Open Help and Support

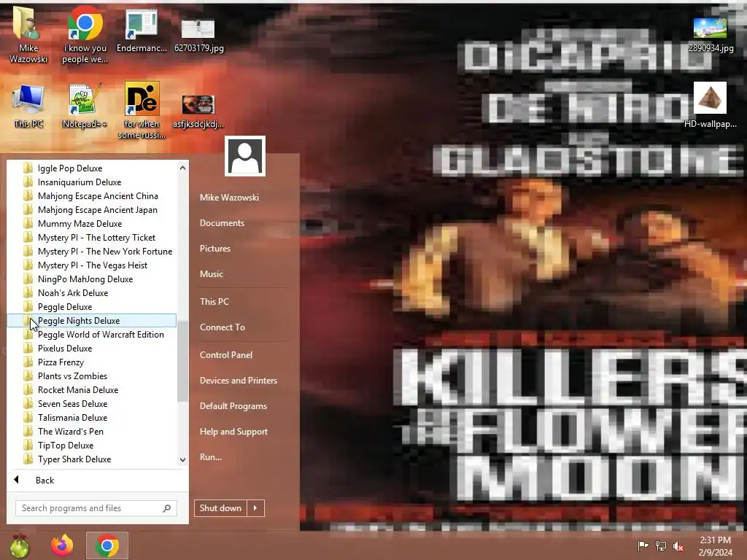coord(233,432)
